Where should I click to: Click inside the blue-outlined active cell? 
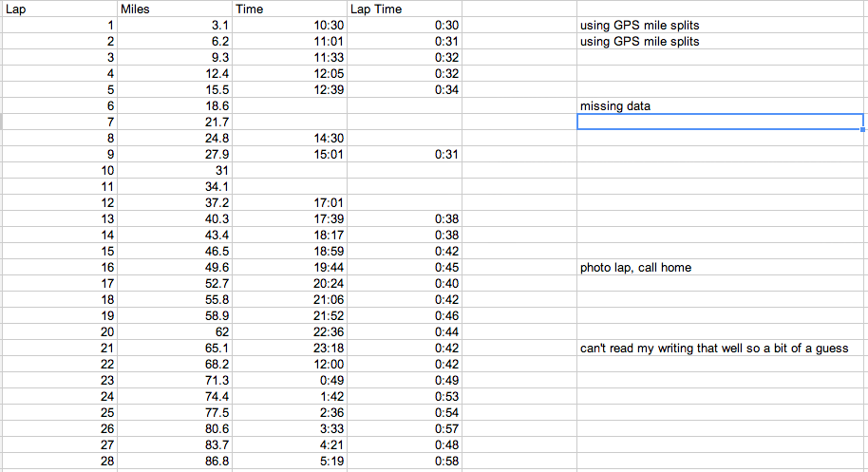[x=719, y=122]
